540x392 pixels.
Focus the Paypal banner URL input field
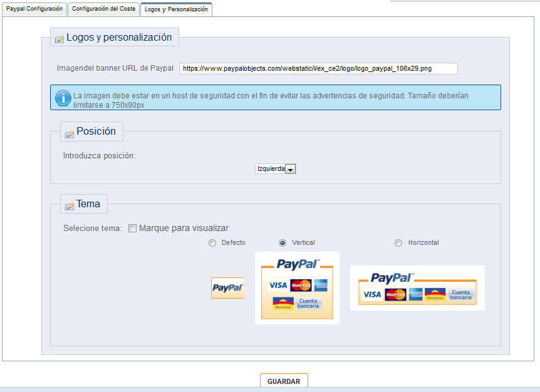tap(318, 68)
